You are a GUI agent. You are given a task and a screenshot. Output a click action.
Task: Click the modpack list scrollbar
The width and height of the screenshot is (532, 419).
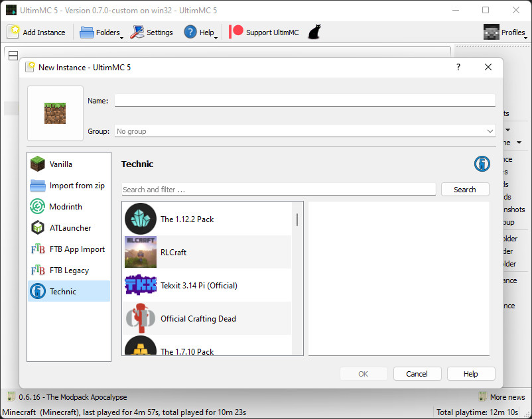pos(297,220)
